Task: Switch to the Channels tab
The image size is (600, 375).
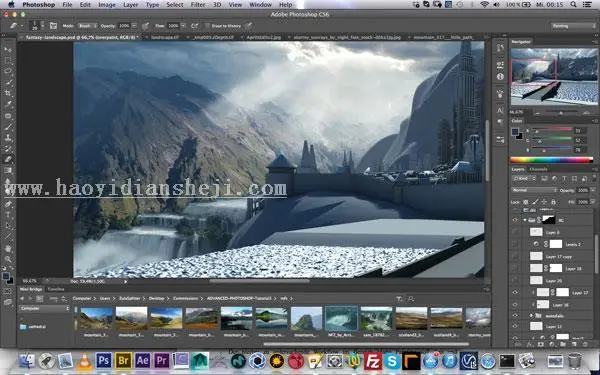Action: coord(538,169)
